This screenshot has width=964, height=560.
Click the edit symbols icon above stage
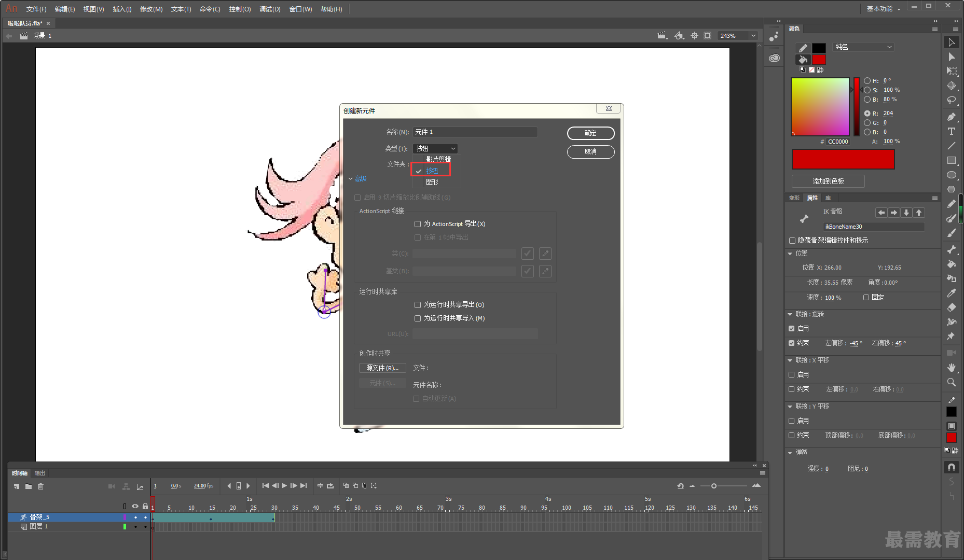(679, 36)
